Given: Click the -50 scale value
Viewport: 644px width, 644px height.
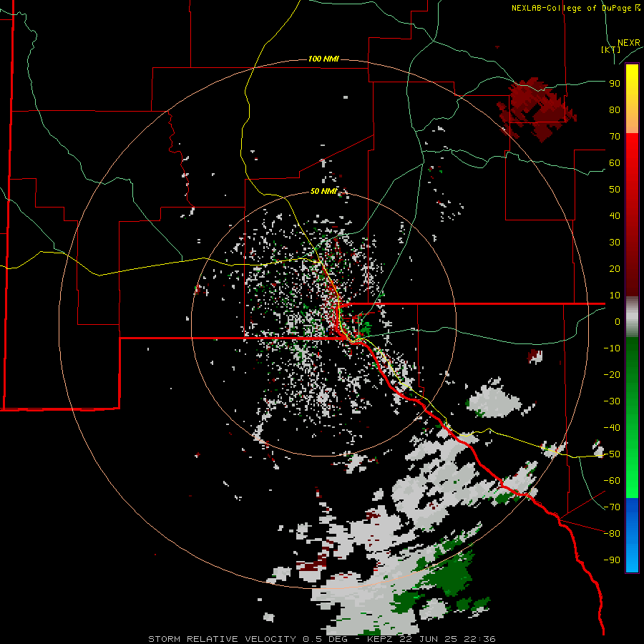Looking at the screenshot, I should pos(612,454).
